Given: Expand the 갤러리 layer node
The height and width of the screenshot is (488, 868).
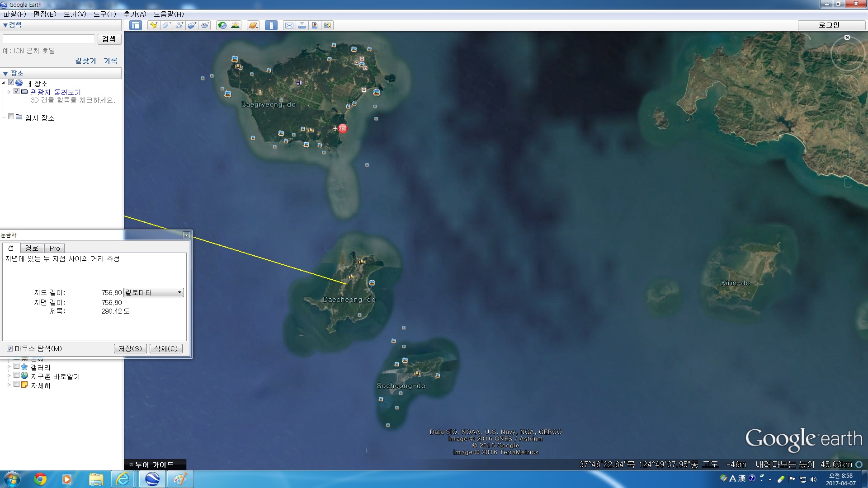Looking at the screenshot, I should [x=9, y=367].
